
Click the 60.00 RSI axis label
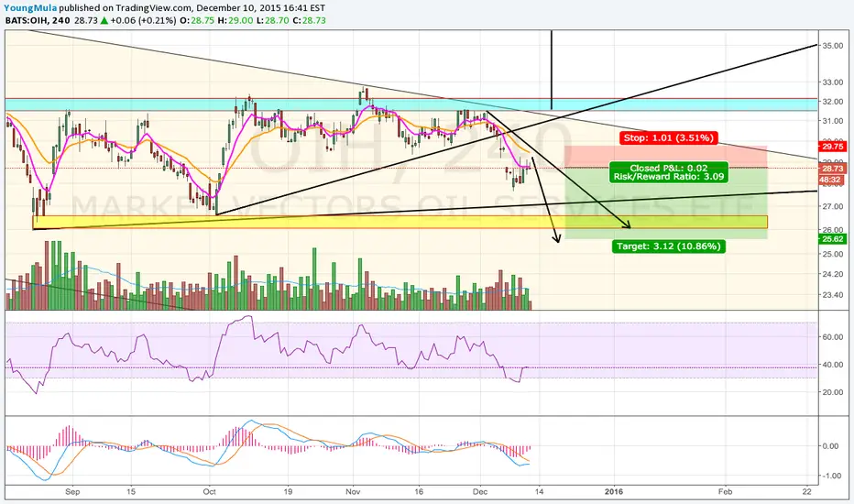833,337
